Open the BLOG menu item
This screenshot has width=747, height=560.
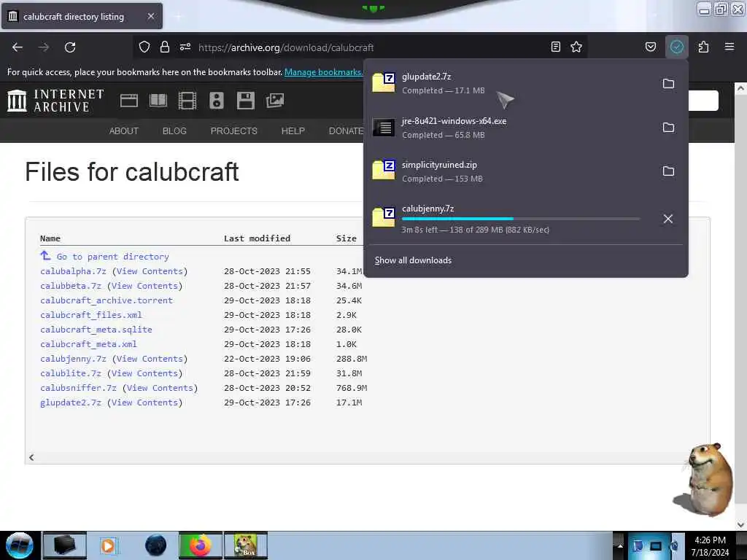pos(174,131)
